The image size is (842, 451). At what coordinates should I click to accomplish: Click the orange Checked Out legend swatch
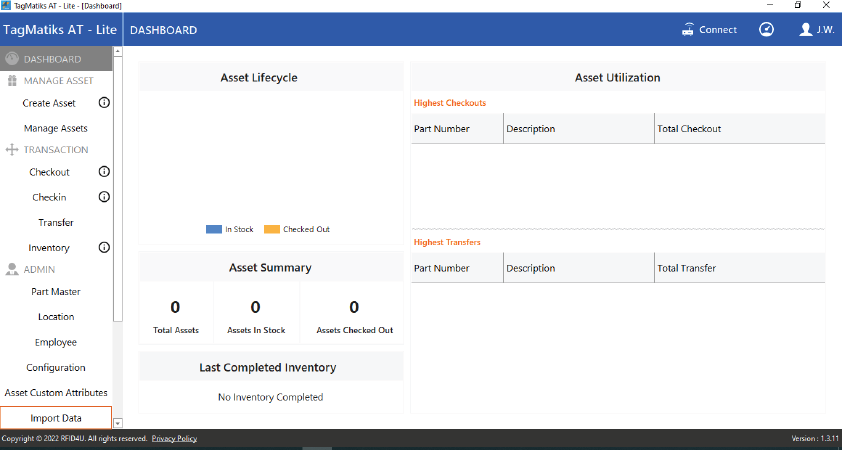coord(271,229)
